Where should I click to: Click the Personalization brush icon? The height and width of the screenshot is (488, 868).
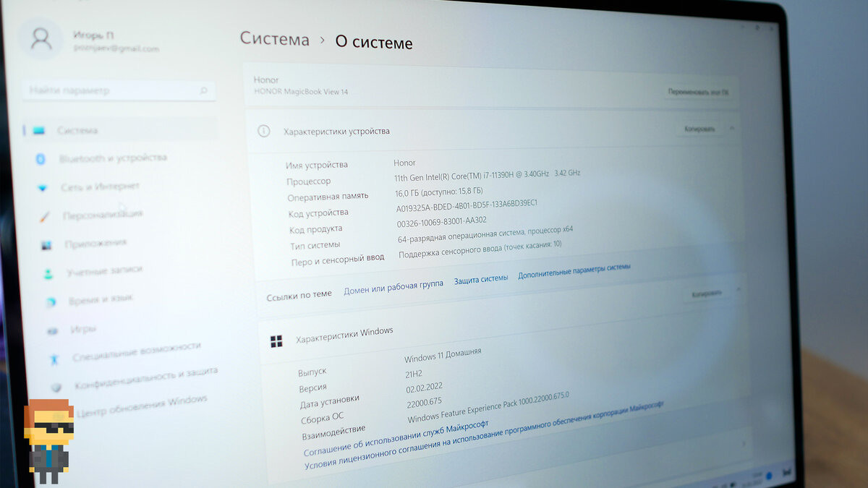tap(45, 216)
